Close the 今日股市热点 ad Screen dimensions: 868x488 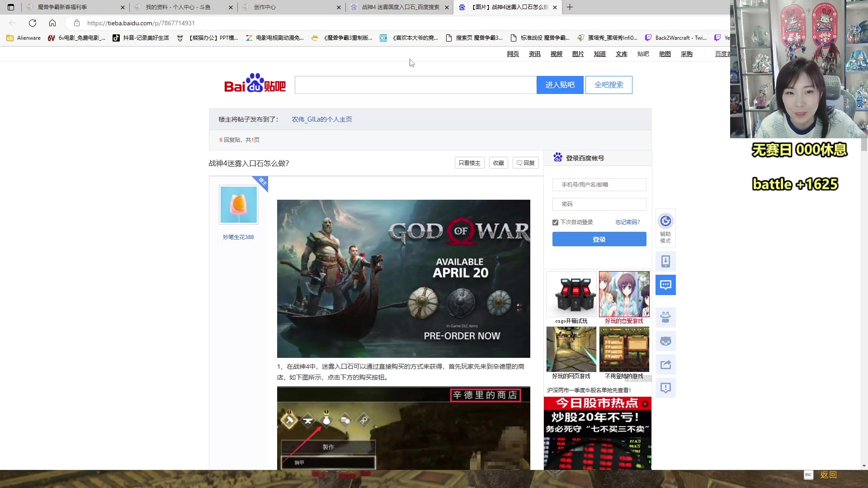(x=645, y=404)
